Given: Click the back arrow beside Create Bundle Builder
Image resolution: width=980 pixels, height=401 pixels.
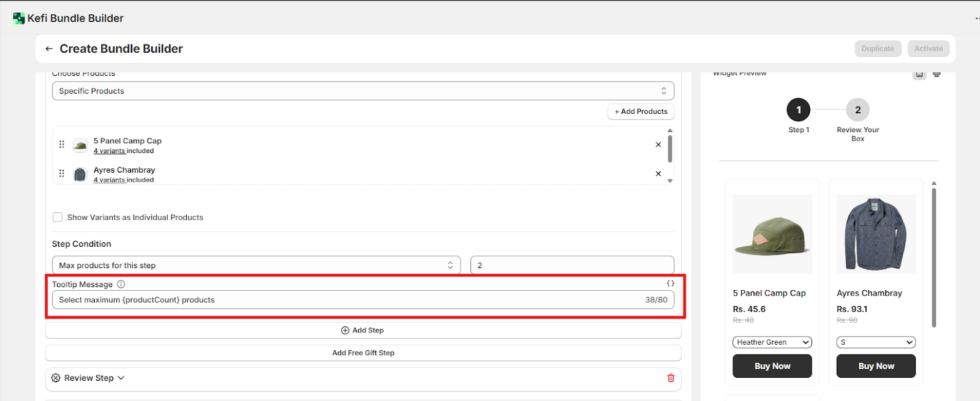Looking at the screenshot, I should tap(49, 49).
